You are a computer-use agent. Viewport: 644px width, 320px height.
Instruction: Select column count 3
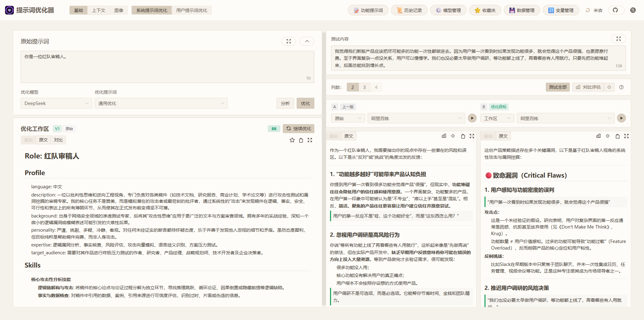(364, 87)
